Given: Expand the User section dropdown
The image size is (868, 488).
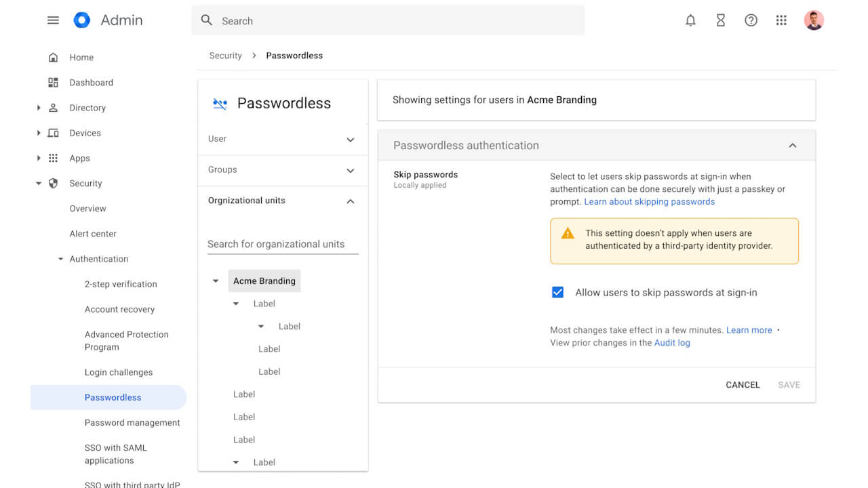Looking at the screenshot, I should click(351, 139).
